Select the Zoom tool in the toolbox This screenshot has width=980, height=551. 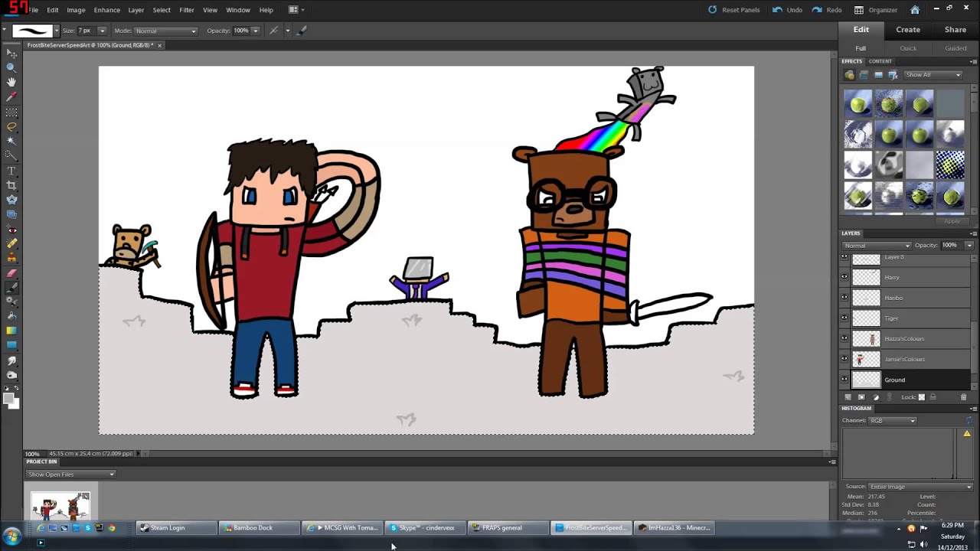point(11,67)
